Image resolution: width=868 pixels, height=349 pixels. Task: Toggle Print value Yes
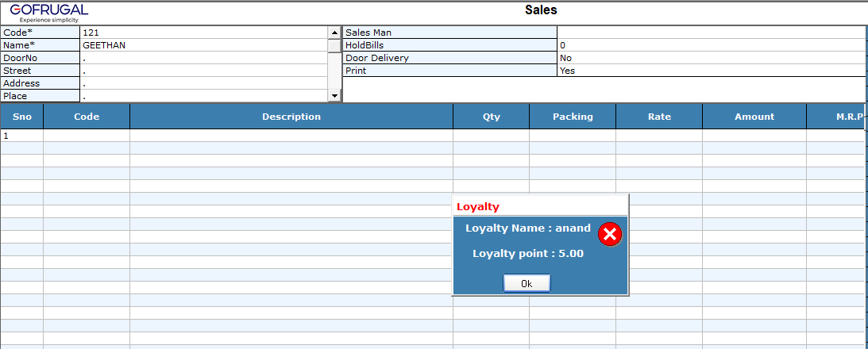pos(711,71)
